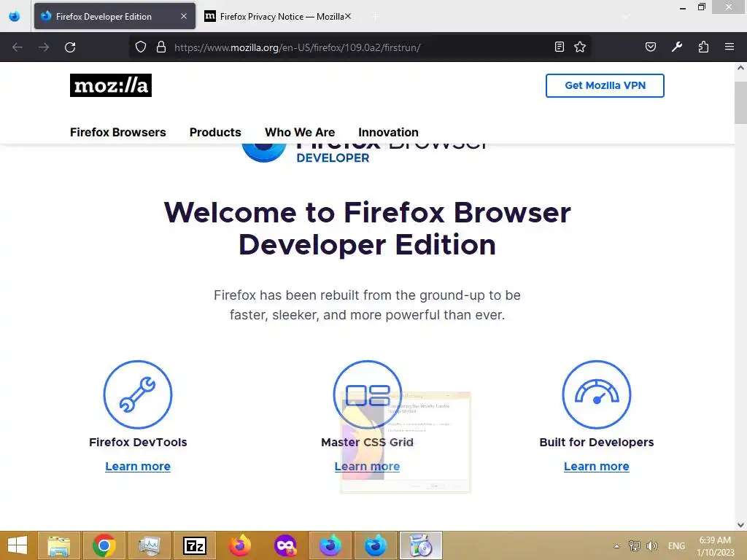Click the ENG language indicator

[676, 545]
